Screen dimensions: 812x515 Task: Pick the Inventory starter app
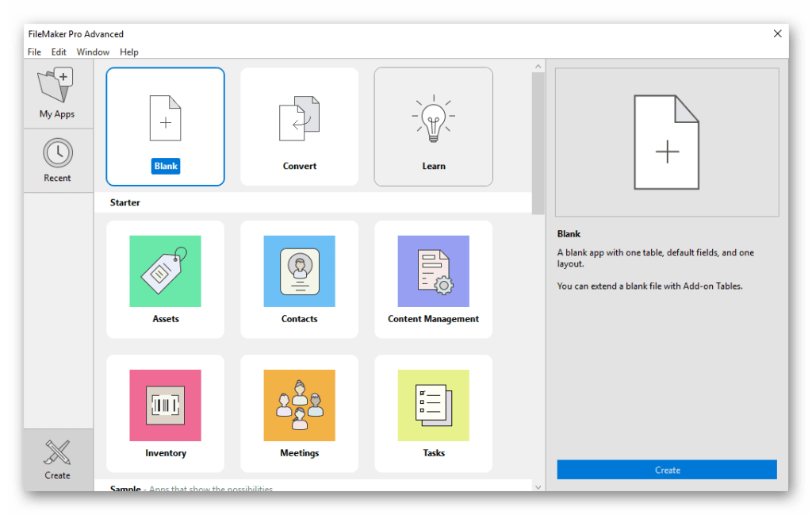165,413
